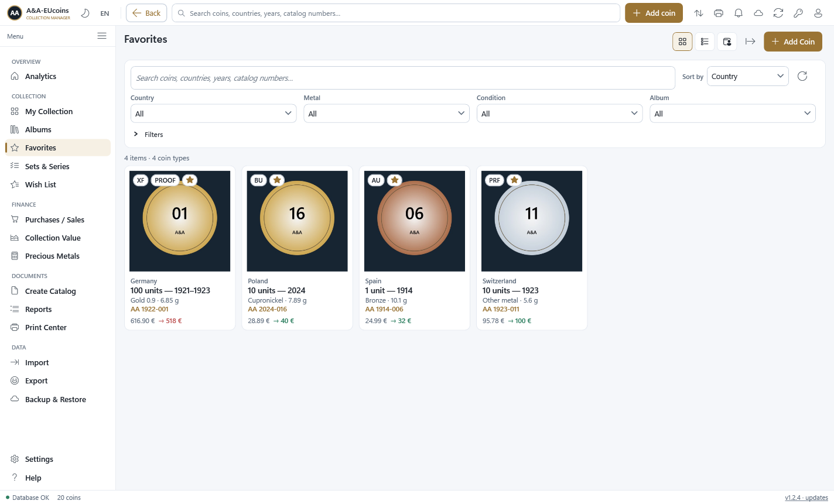Open the Album filter dropdown
Viewport: 834px width, 504px height.
point(733,113)
